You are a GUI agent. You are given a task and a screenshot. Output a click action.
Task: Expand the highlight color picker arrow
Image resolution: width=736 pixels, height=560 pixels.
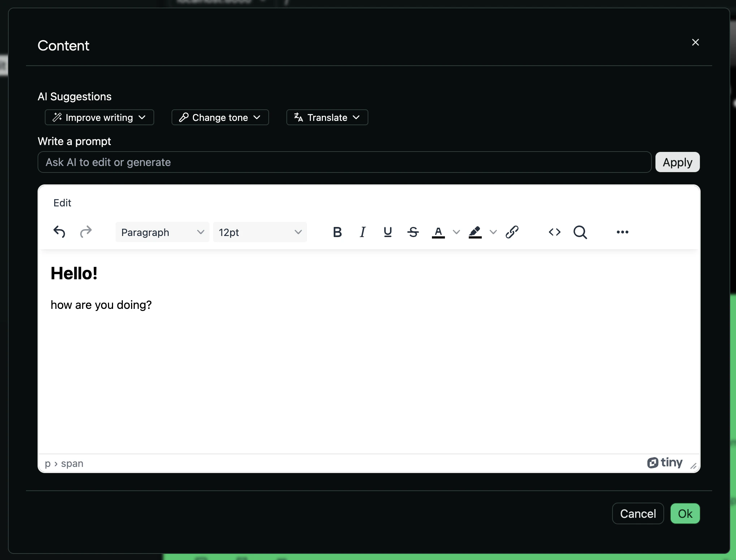(x=493, y=232)
